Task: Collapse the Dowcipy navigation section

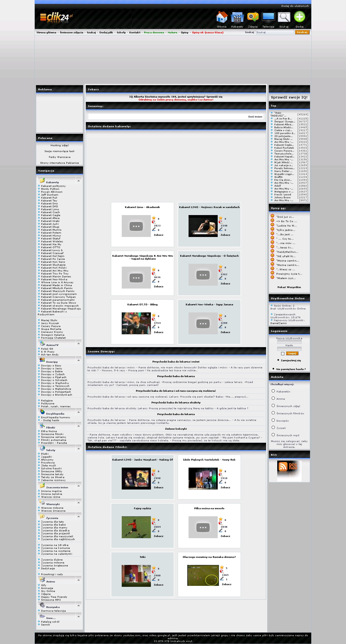Action: pos(79,360)
